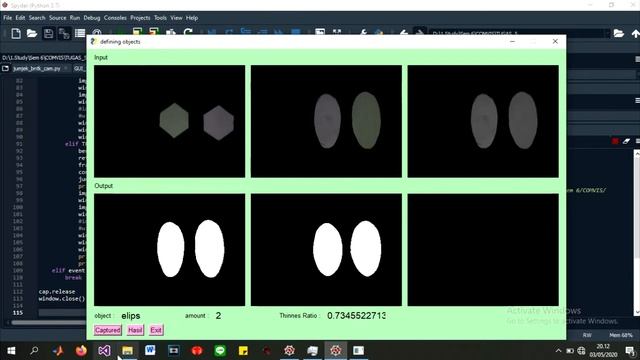Viewport: 640px width, 360px height.
Task: Click code line 'cap.release' in editor
Action: pos(57,291)
